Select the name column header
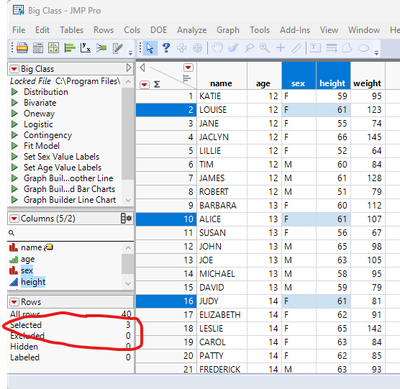This screenshot has width=400, height=389. (x=222, y=76)
